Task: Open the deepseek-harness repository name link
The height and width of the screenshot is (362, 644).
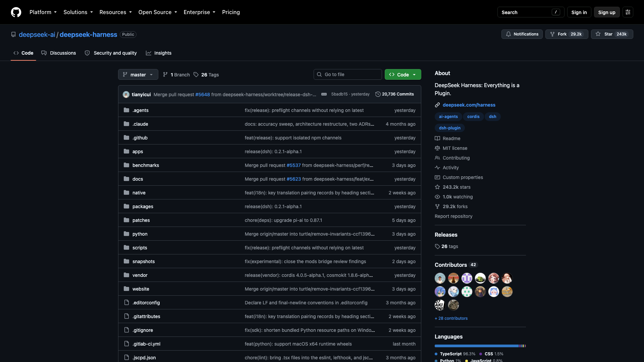Action: [88, 35]
